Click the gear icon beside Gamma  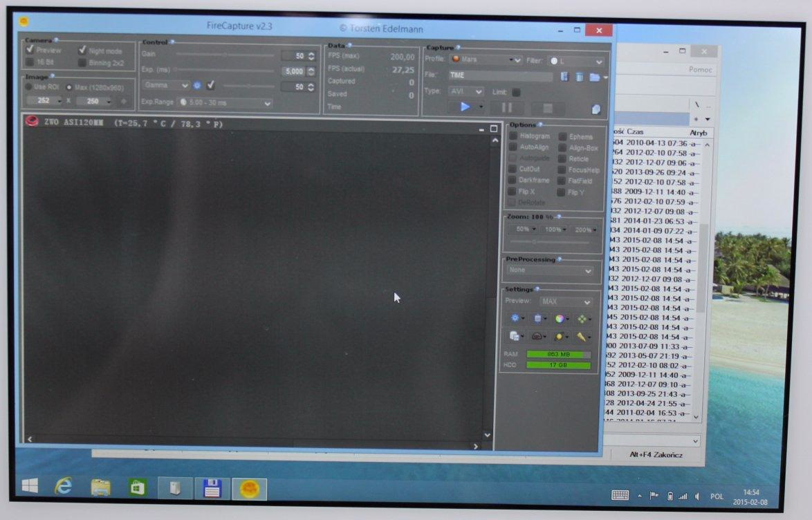pos(197,86)
